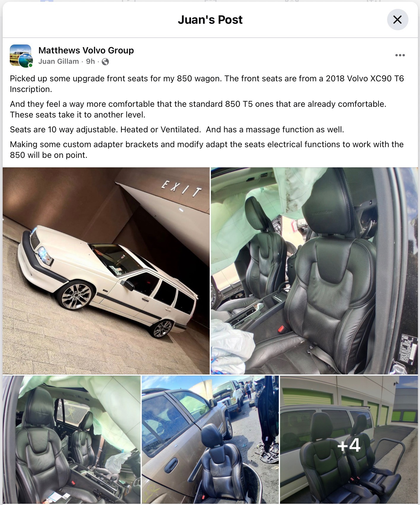Screen dimensions: 420x505
Task: Open the three-dot post options menu
Action: pos(400,55)
